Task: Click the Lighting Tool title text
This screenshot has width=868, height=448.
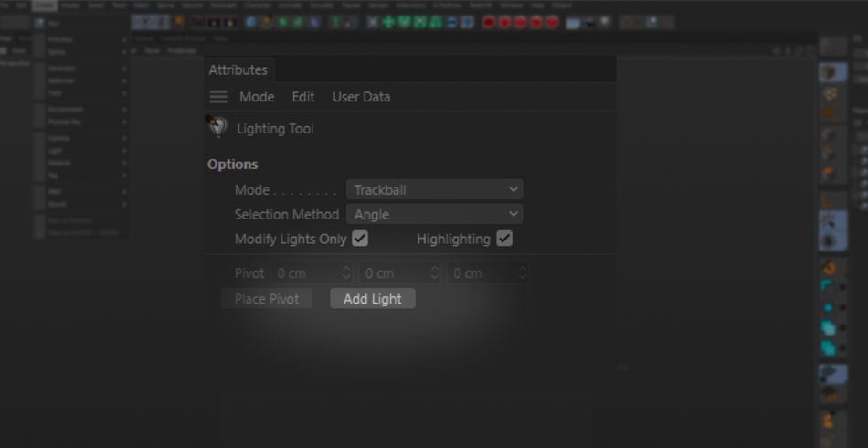Action: [275, 129]
